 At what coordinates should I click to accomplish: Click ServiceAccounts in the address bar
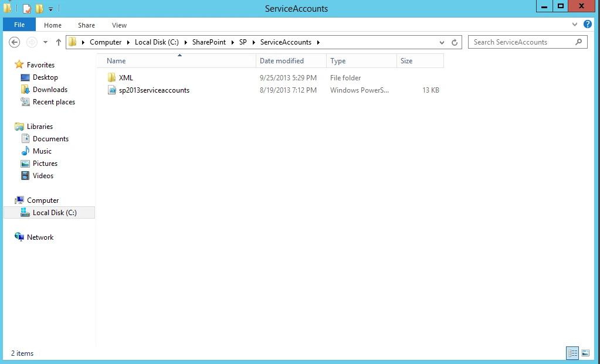point(286,42)
